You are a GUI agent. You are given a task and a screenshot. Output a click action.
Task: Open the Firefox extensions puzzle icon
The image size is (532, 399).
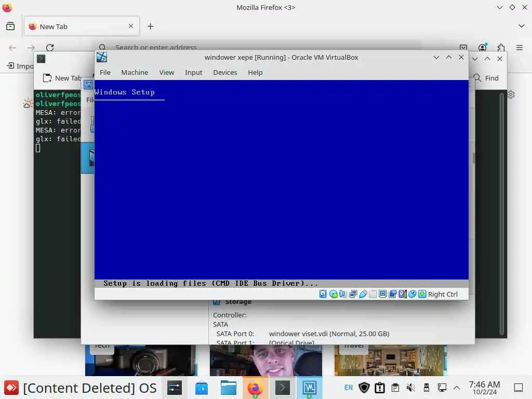pos(501,47)
